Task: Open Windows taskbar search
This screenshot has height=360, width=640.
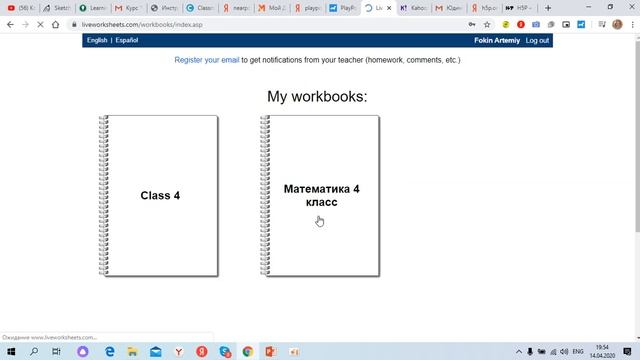Action: tap(34, 351)
